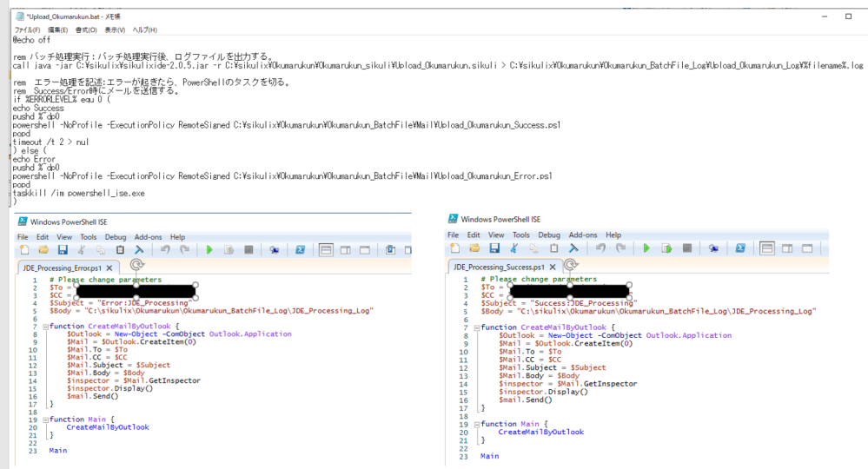Click Open folder icon in JDE_Processing_Error toolbar

(x=43, y=250)
